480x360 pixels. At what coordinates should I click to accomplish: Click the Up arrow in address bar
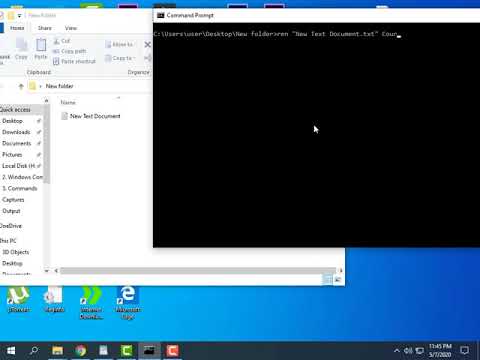click(21, 86)
